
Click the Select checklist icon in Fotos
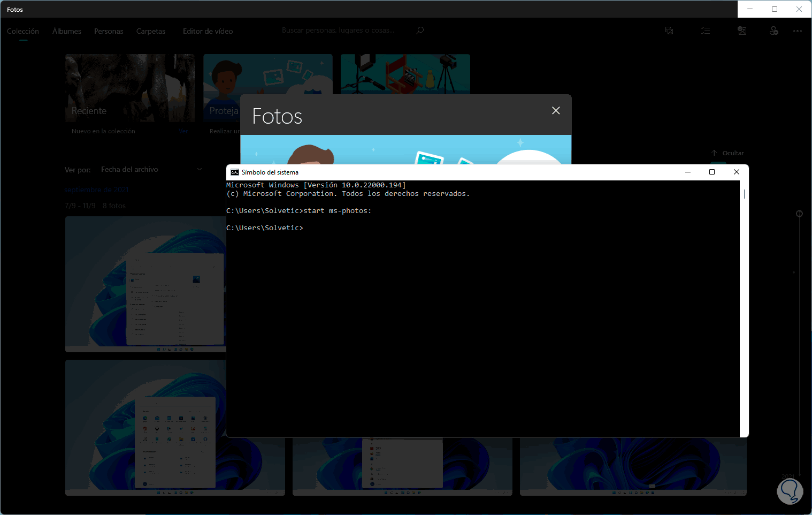[706, 31]
